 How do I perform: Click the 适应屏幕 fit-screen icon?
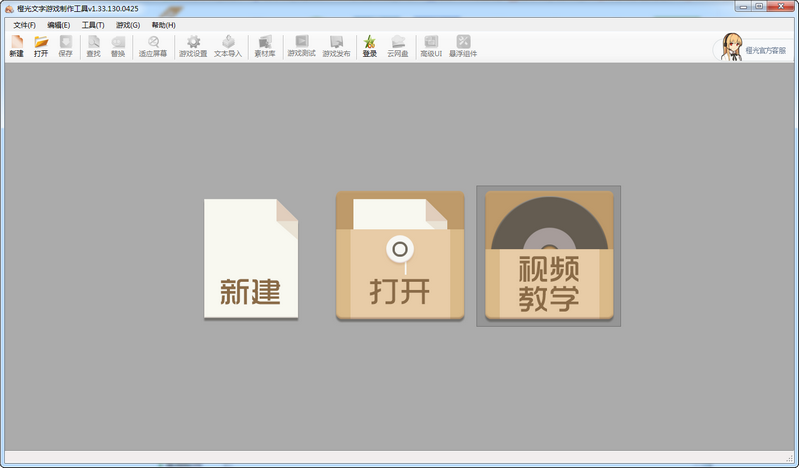[x=153, y=46]
